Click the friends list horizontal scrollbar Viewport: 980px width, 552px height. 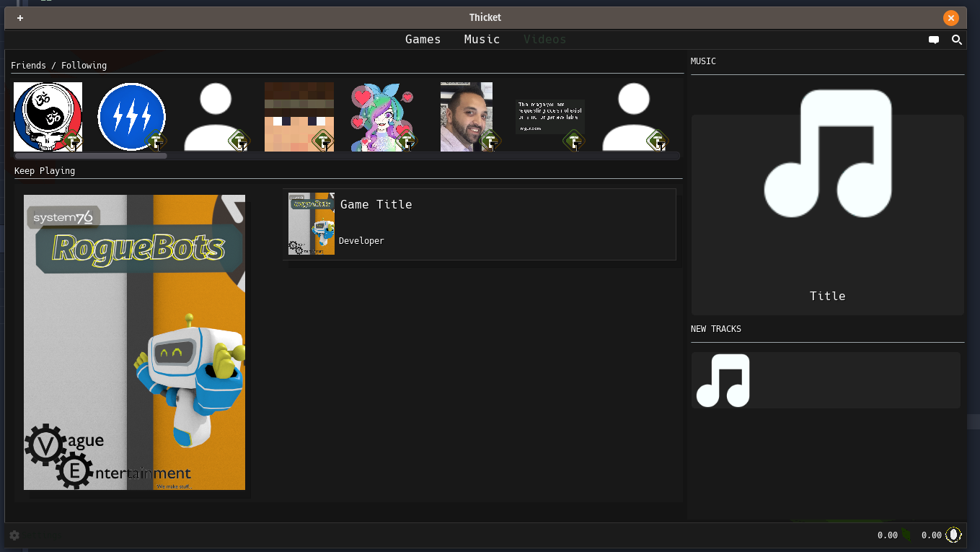[91, 156]
